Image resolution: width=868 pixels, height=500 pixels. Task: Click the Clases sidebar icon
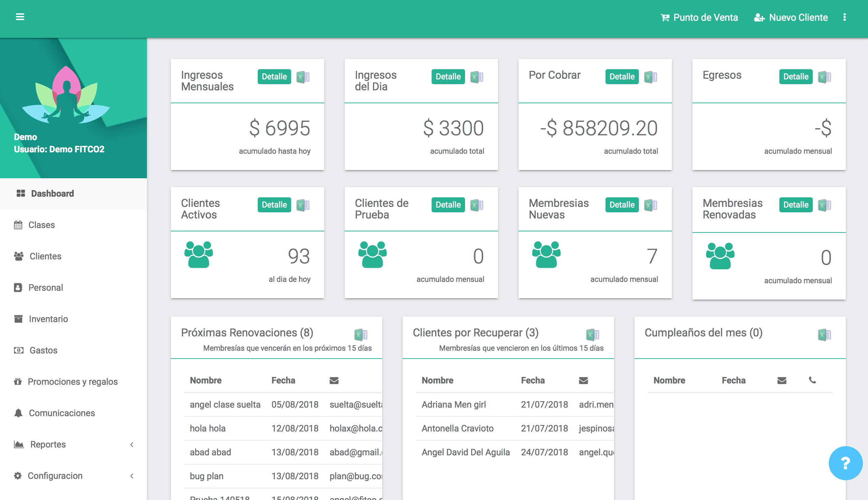(x=18, y=225)
